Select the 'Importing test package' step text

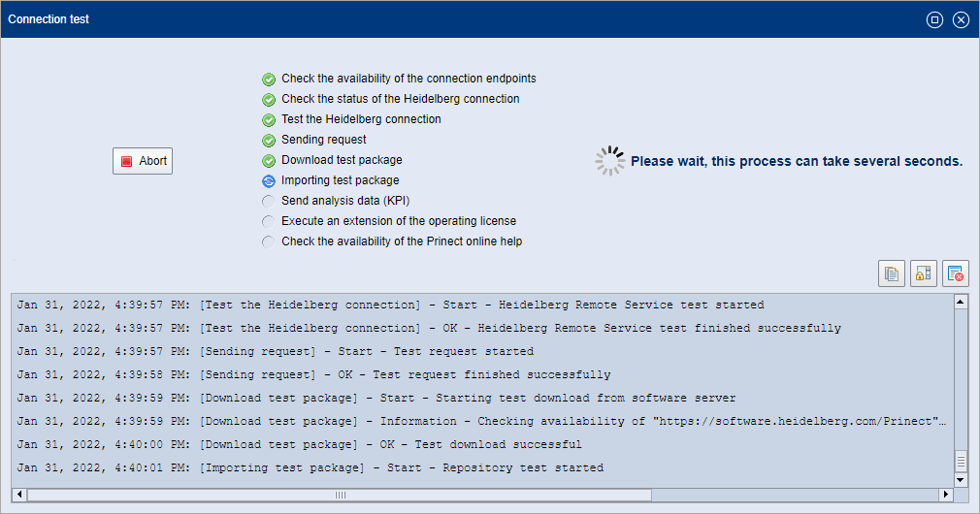340,180
